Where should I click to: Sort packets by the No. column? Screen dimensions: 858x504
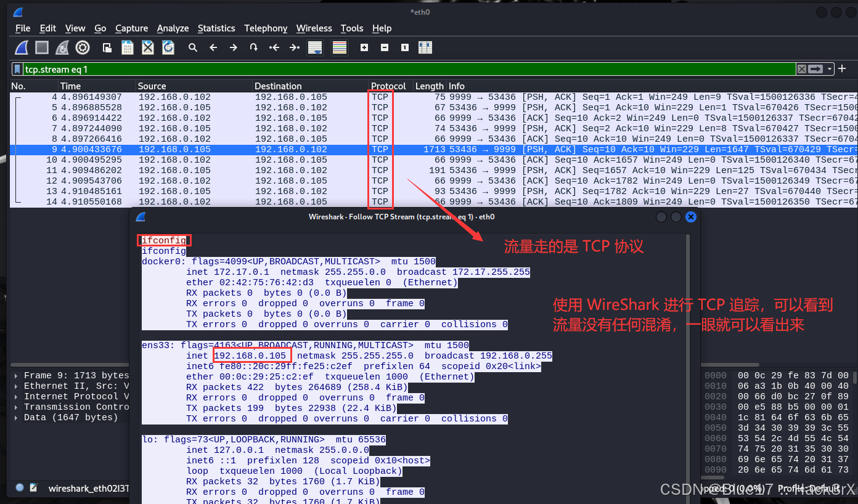(34, 86)
